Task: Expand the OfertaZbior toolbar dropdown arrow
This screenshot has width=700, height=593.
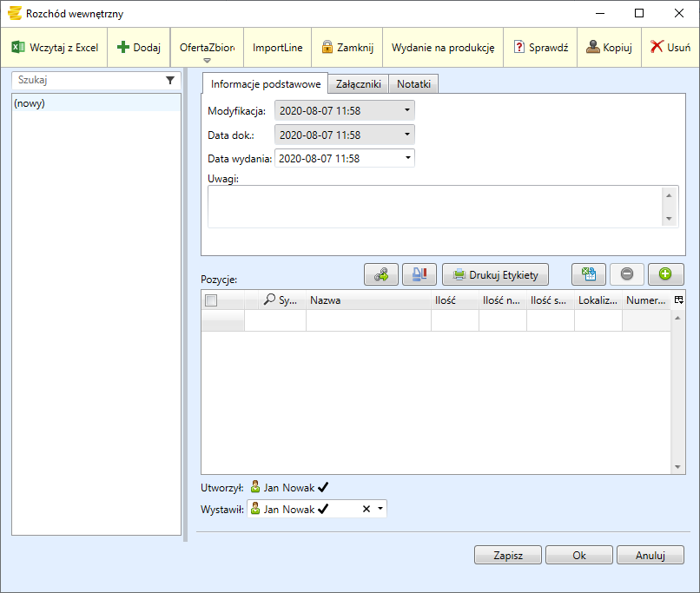Action: tap(207, 60)
